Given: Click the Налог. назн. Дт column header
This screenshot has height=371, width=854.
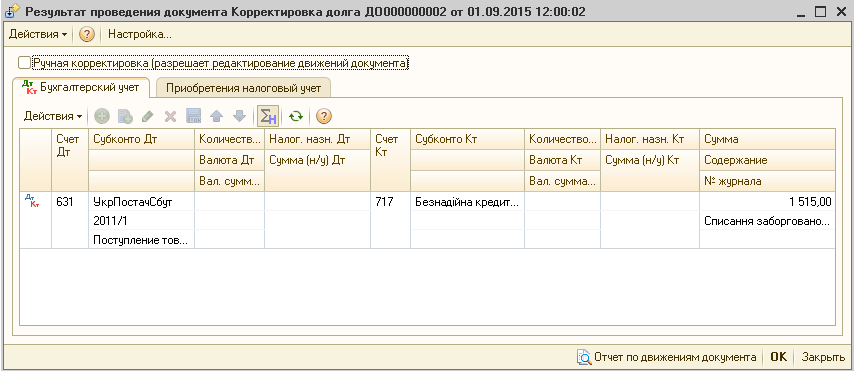Looking at the screenshot, I should pyautogui.click(x=317, y=139).
